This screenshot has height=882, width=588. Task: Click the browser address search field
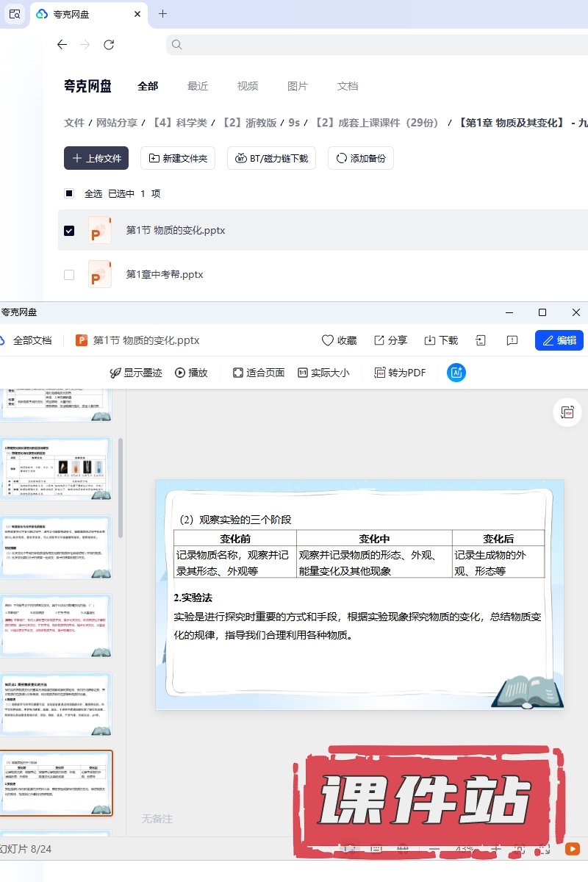[375, 45]
